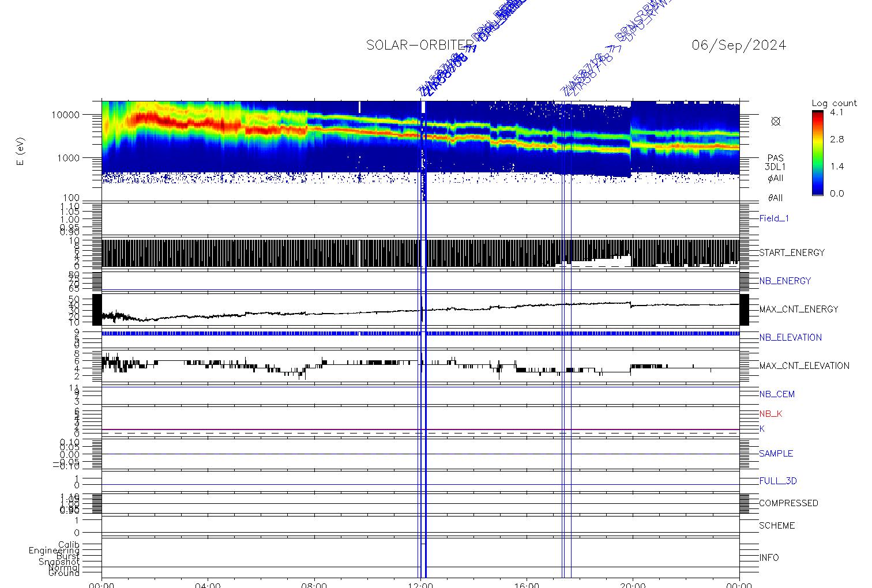The height and width of the screenshot is (588, 872).
Task: Click the Calib mode label
Action: [x=69, y=545]
